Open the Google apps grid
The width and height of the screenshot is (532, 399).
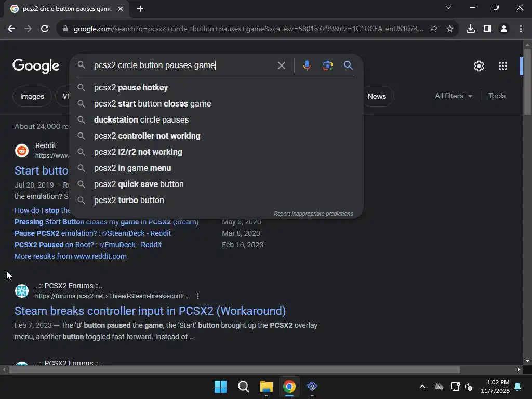(503, 66)
